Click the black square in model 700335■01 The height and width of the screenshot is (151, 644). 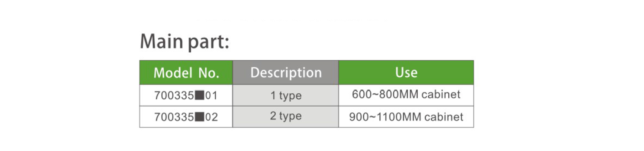pos(199,95)
